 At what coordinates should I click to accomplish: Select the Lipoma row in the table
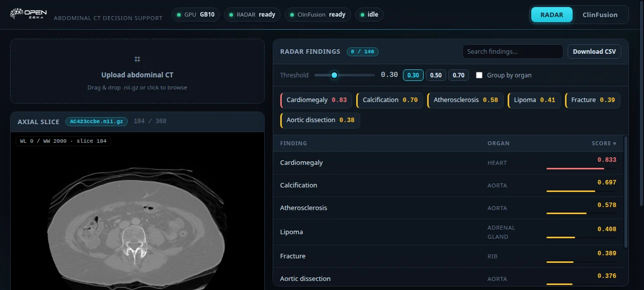[x=448, y=232]
